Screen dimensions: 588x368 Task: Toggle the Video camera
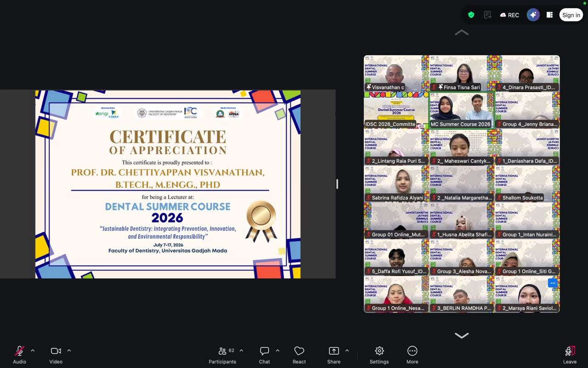click(56, 355)
